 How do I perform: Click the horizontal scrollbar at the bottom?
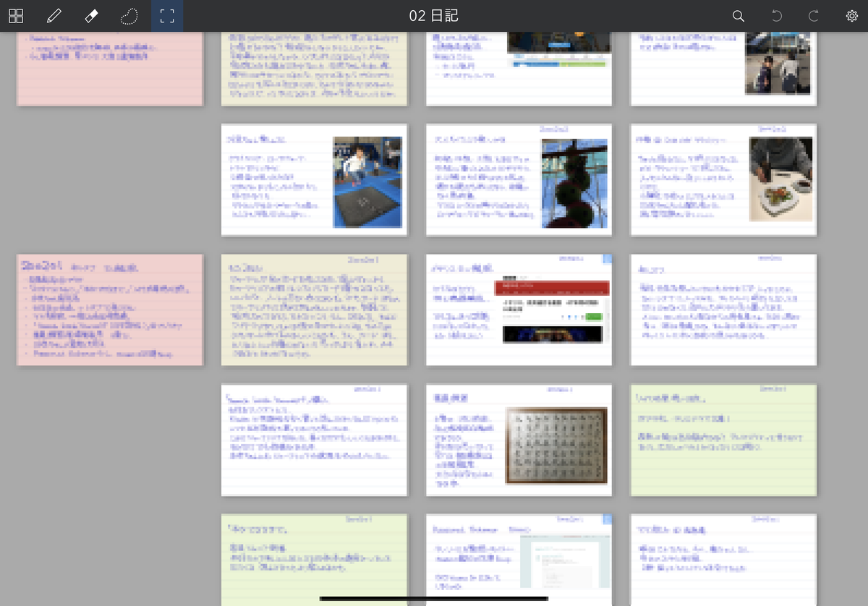[434, 598]
